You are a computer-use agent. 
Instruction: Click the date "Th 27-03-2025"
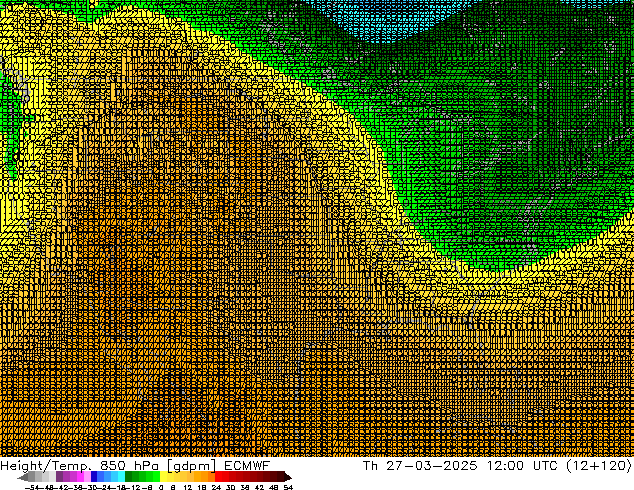pyautogui.click(x=420, y=465)
